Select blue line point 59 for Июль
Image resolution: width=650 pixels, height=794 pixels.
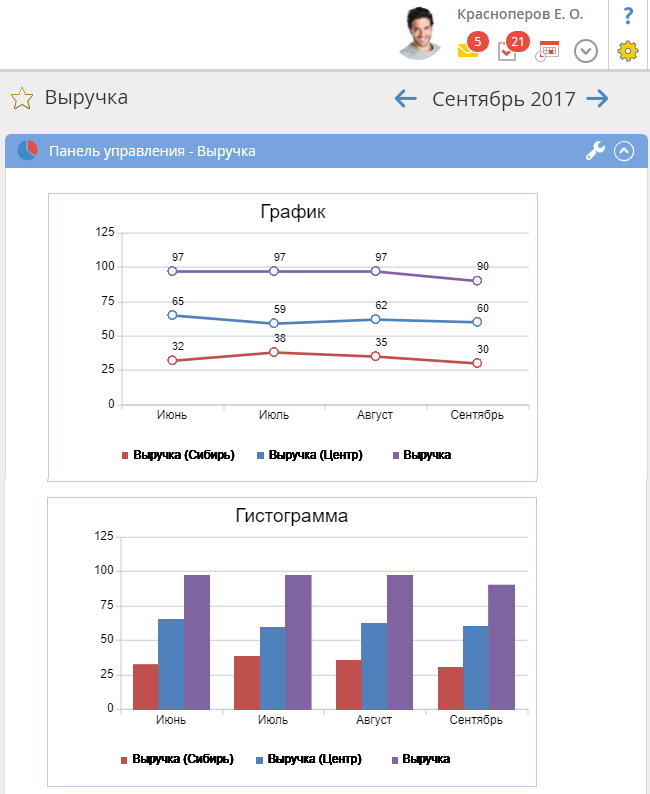[274, 323]
